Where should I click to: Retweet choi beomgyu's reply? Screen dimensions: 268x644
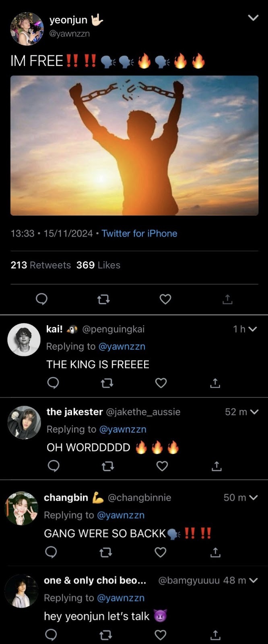(x=105, y=635)
